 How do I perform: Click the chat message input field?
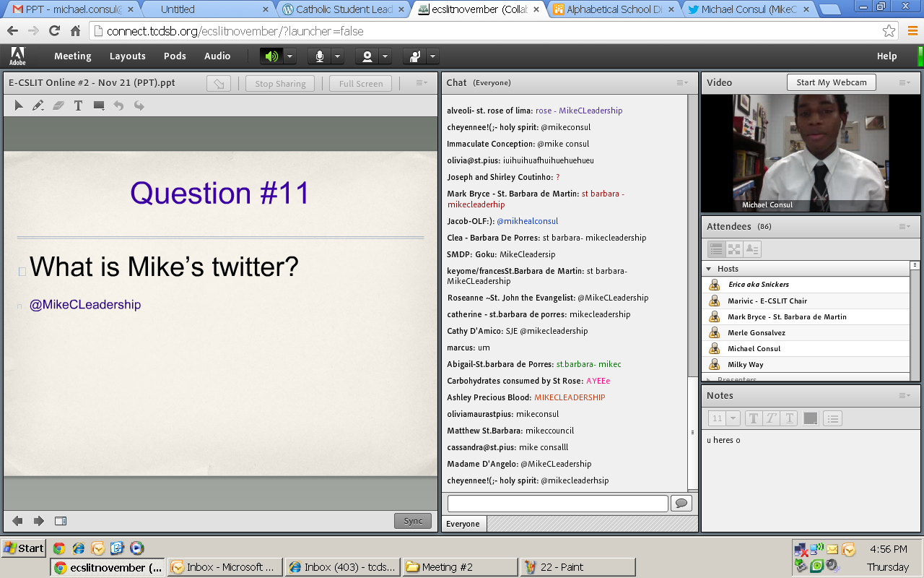[557, 504]
